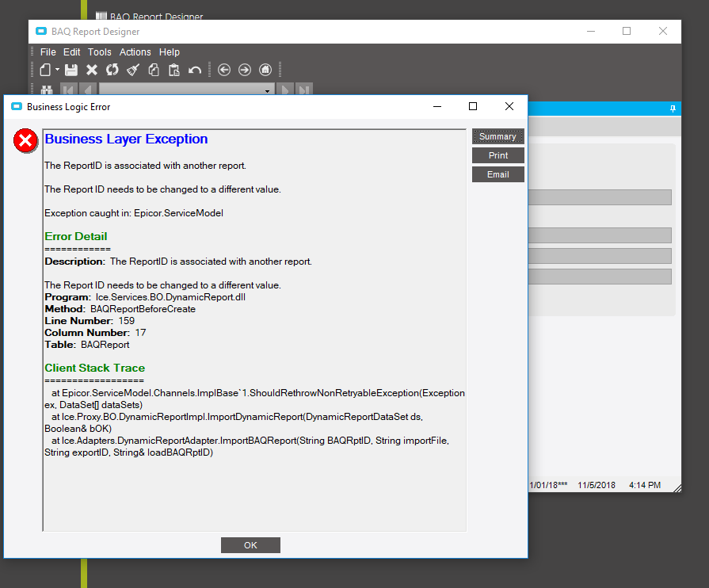Click the Previous record navigation arrow
This screenshot has width=709, height=588.
click(x=88, y=90)
